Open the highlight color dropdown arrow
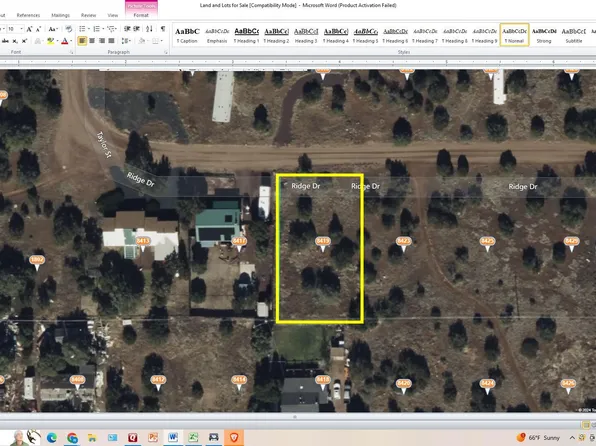The width and height of the screenshot is (596, 446). point(56,41)
